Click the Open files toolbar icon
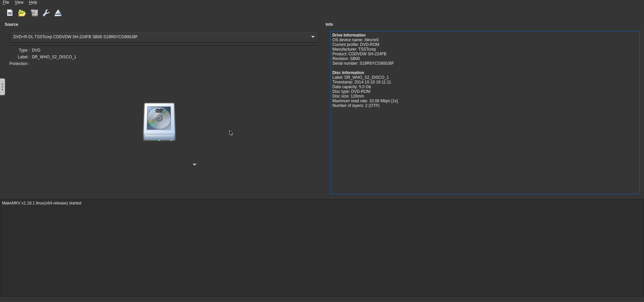 [10, 13]
